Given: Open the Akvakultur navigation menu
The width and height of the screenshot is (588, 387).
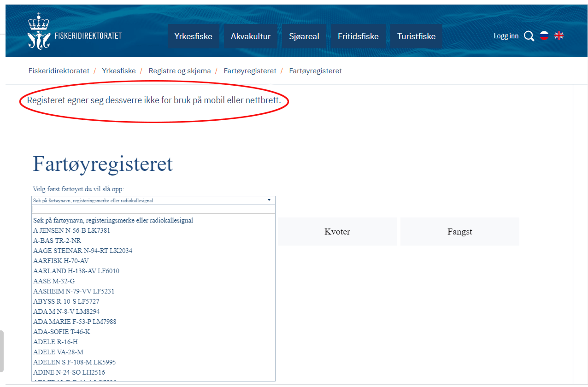Looking at the screenshot, I should click(x=251, y=36).
